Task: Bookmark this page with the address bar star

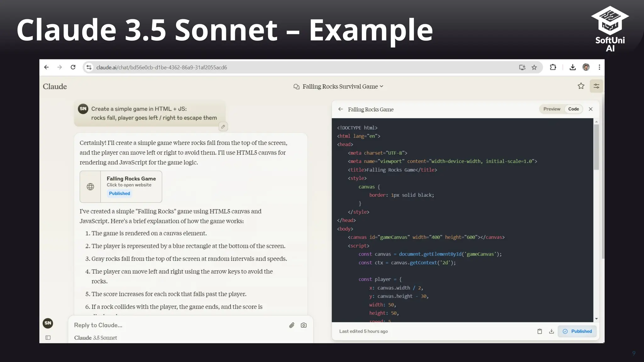Action: click(534, 67)
